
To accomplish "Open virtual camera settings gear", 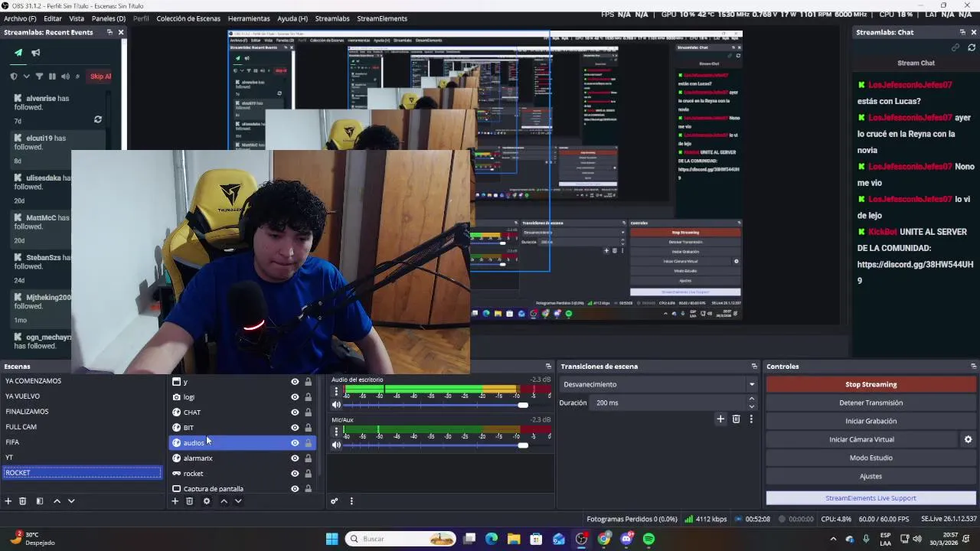I will click(968, 439).
